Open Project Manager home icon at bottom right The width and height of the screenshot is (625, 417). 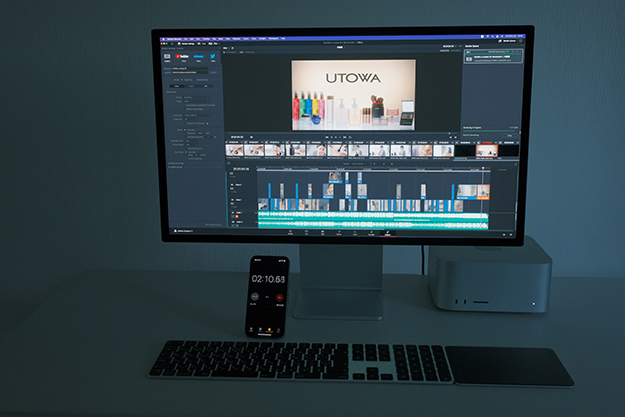point(504,235)
